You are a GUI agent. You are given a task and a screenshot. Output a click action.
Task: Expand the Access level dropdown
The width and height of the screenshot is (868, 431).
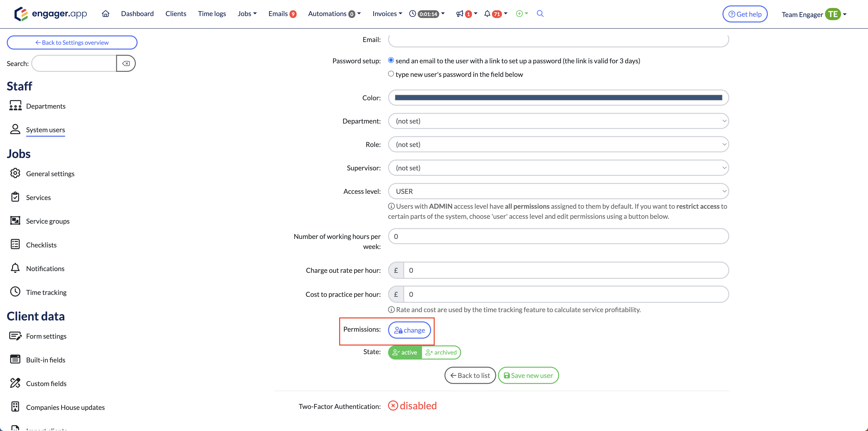[558, 191]
